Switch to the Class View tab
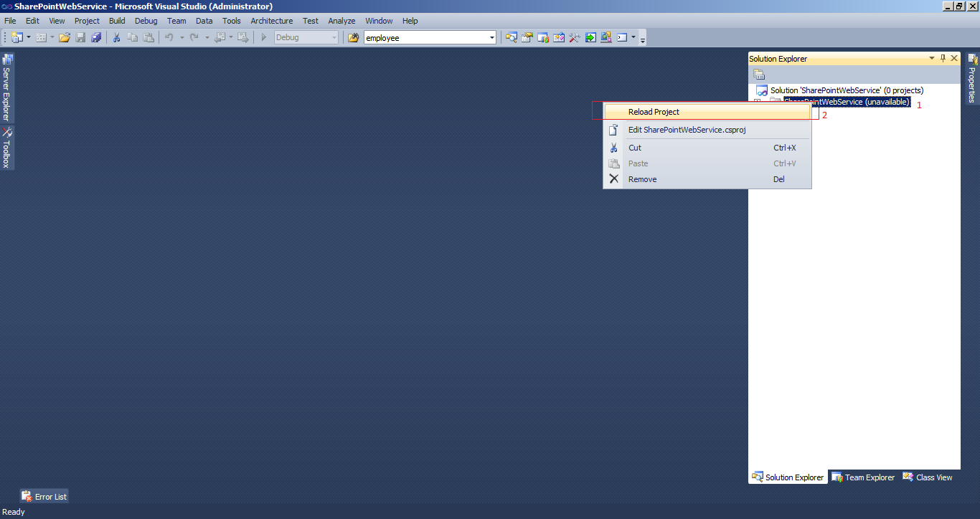 coord(928,477)
